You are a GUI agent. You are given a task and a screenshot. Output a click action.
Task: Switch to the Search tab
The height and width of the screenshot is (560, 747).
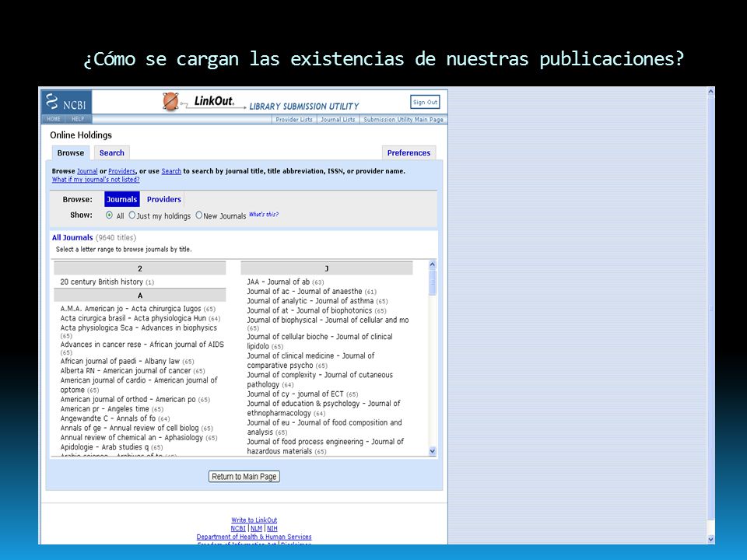[111, 153]
